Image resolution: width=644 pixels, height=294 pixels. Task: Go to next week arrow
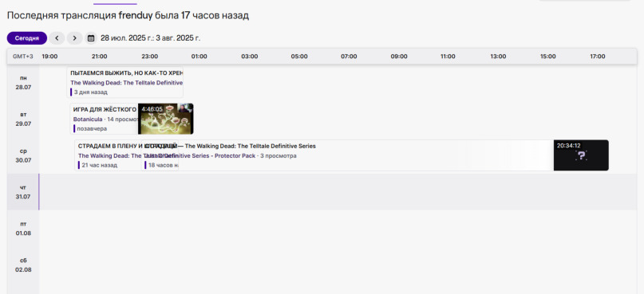74,38
